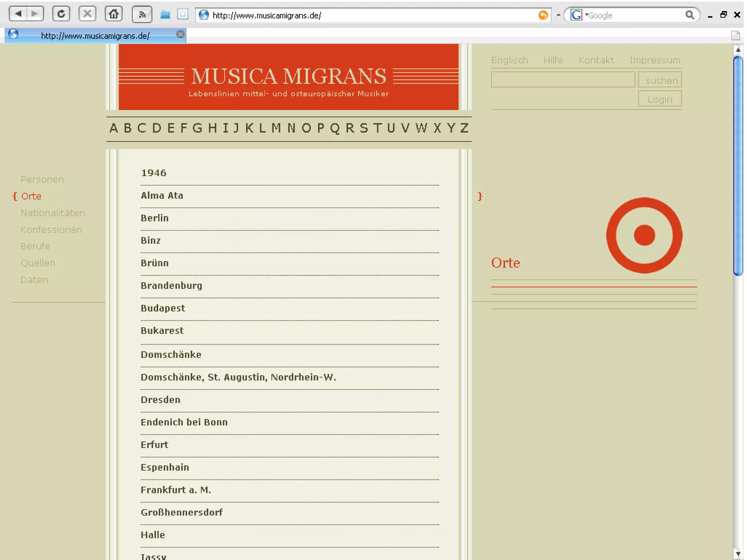Open the Budapest place entry
Viewport: 747px width, 560px height.
coord(163,308)
